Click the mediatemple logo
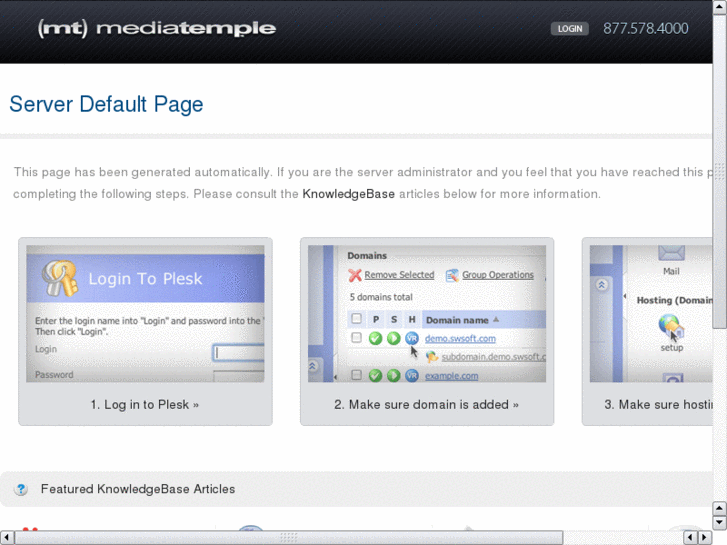Image resolution: width=727 pixels, height=545 pixels. coord(157,29)
